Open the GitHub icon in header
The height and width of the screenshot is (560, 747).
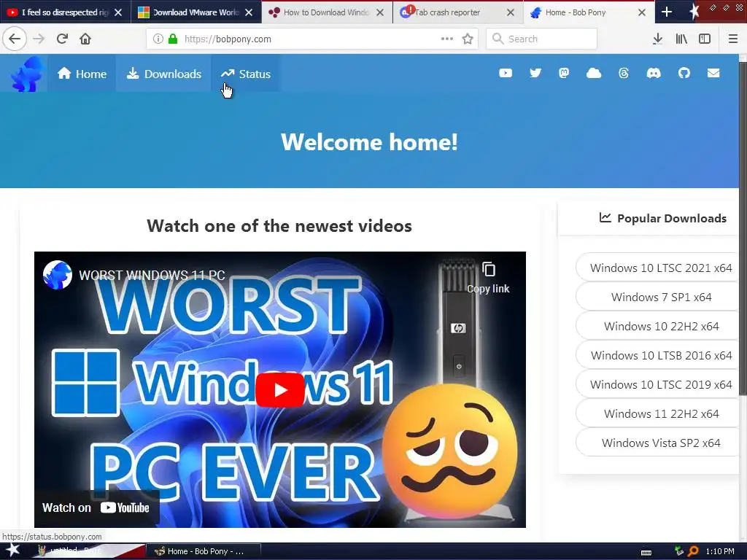tap(684, 73)
